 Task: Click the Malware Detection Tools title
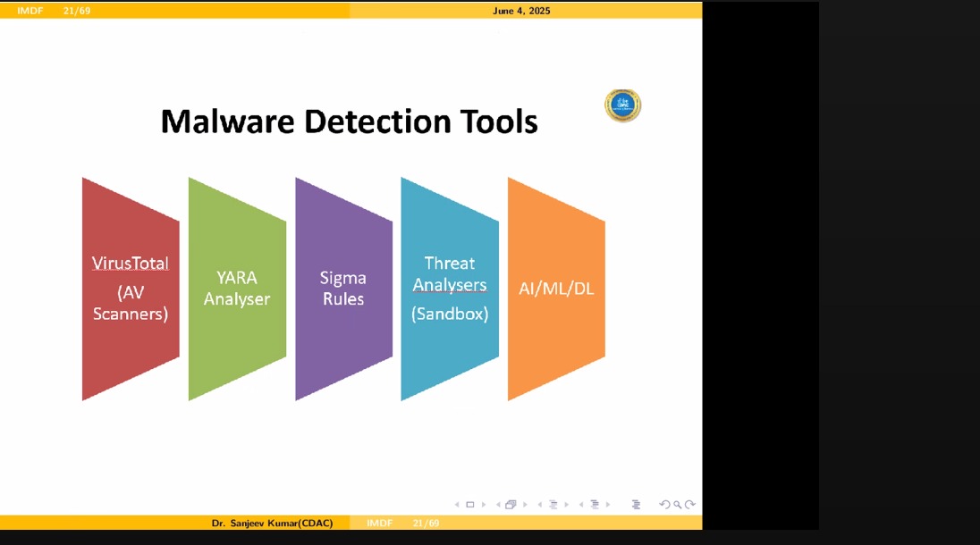349,121
